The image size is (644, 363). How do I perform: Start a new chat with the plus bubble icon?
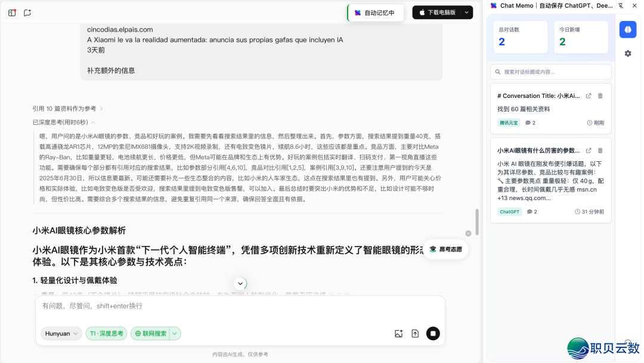tap(27, 13)
